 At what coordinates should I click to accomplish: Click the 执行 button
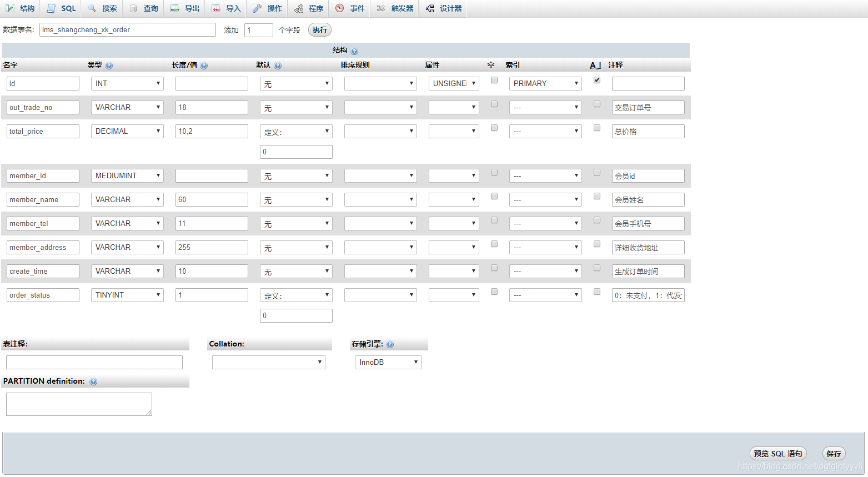pyautogui.click(x=320, y=30)
